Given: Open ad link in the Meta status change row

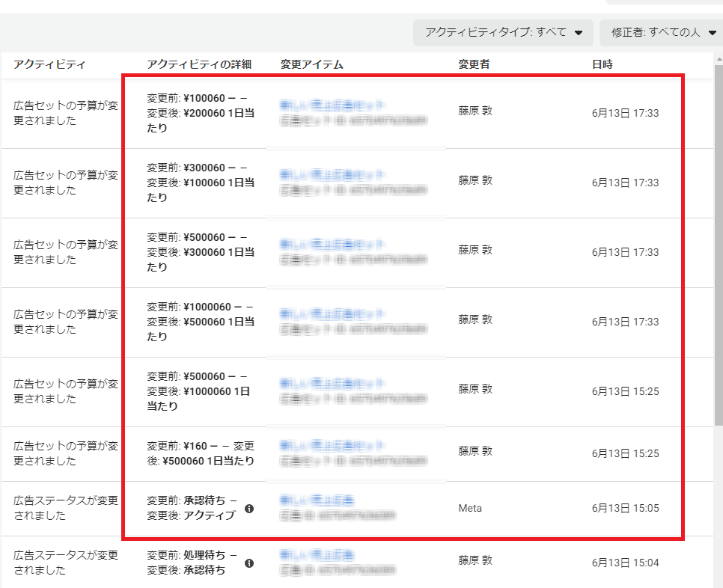Looking at the screenshot, I should pos(317,500).
